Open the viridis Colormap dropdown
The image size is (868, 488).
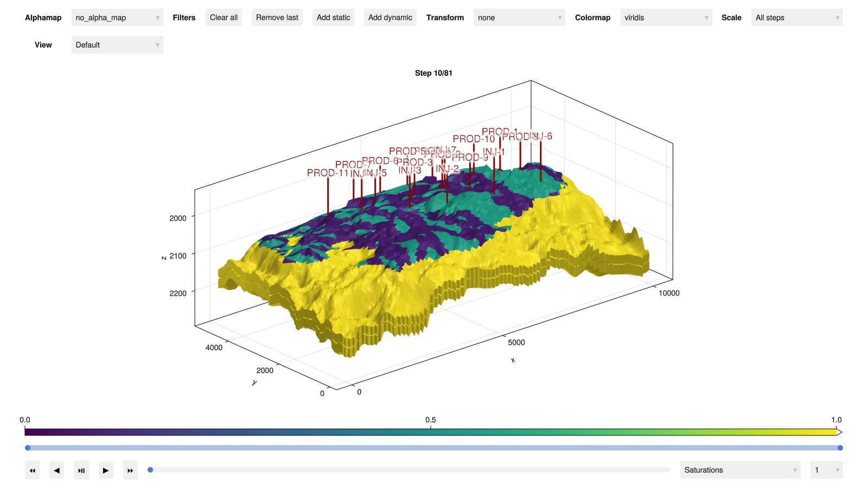click(x=666, y=18)
